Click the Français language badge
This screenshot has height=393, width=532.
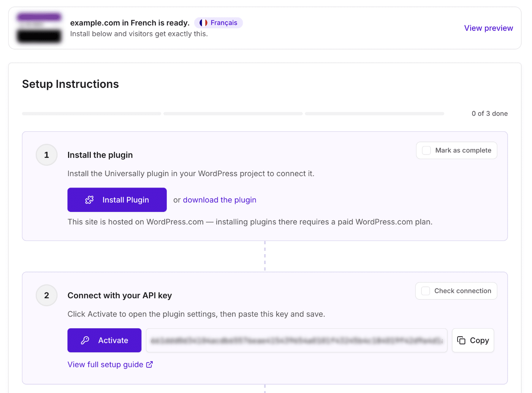click(x=218, y=23)
